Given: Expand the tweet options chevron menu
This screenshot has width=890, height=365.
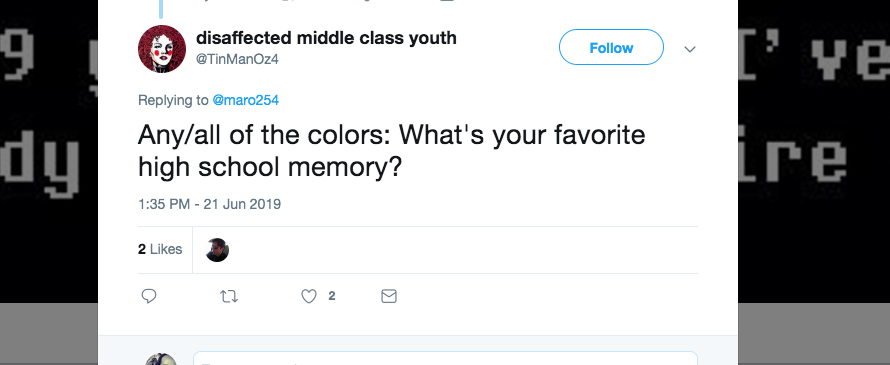Looking at the screenshot, I should pos(690,49).
